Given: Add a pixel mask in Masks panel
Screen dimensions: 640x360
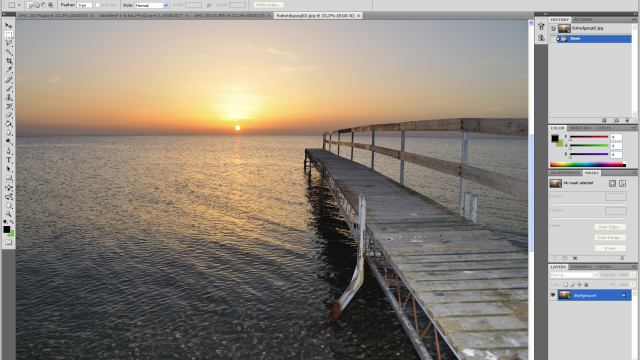Looking at the screenshot, I should (x=612, y=184).
